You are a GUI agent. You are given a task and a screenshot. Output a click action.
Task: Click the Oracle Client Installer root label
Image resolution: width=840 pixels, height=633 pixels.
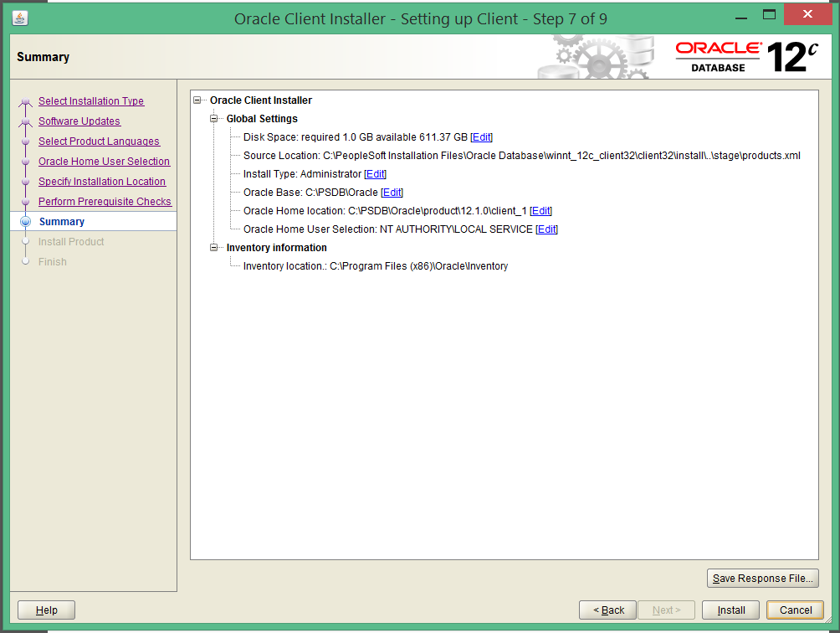[261, 100]
